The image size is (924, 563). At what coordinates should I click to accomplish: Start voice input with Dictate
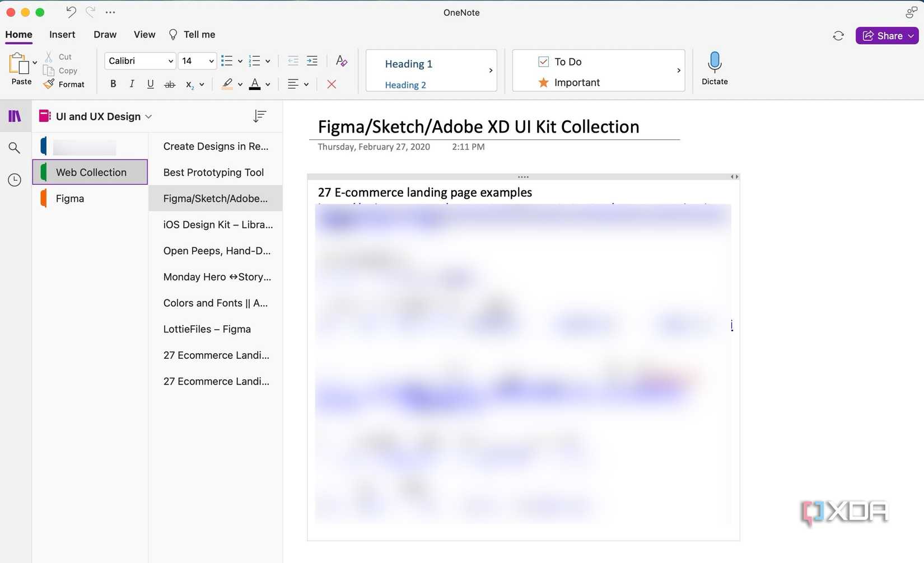point(715,67)
